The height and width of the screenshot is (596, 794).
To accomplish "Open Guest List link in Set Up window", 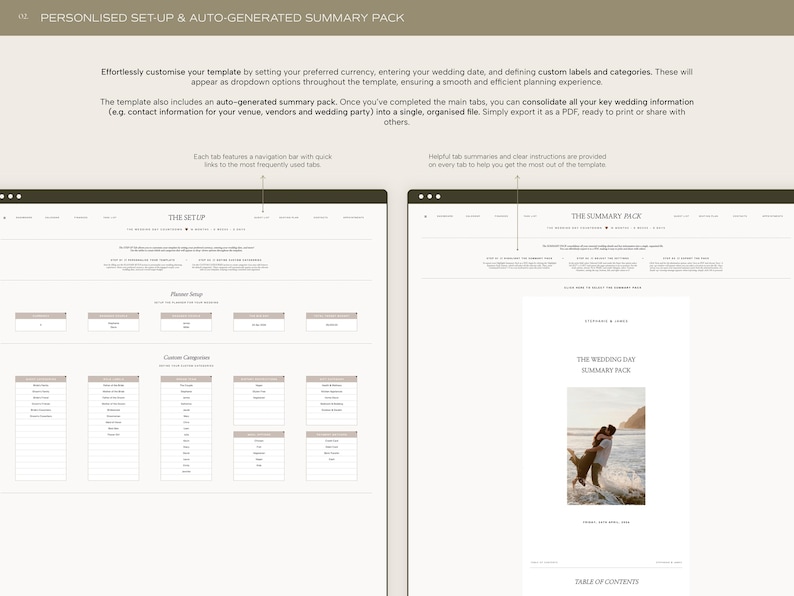I will point(262,218).
